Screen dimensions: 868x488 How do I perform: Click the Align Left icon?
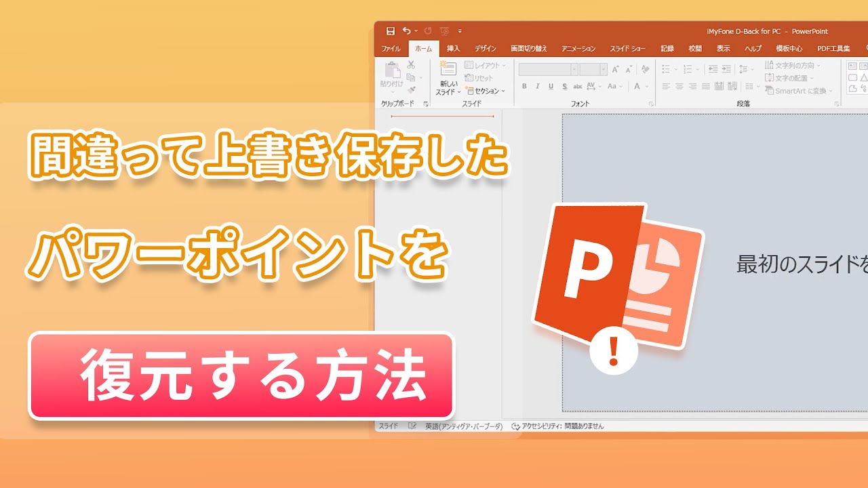click(x=666, y=86)
